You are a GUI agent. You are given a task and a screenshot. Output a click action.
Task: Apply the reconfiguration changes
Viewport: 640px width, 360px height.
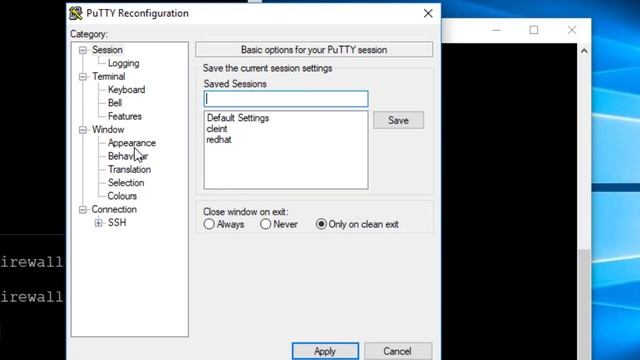tap(325, 351)
